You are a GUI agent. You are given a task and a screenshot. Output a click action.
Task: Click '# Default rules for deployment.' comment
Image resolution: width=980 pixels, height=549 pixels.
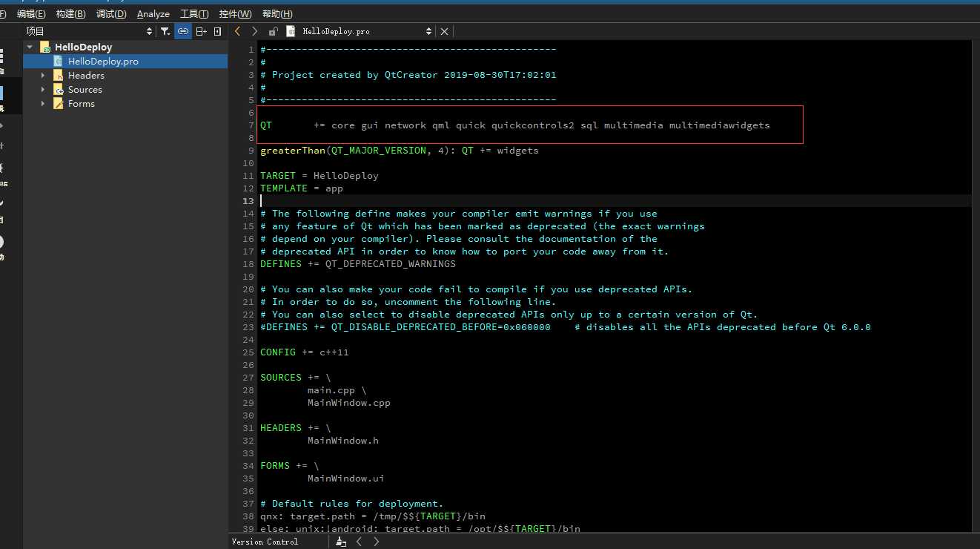352,504
